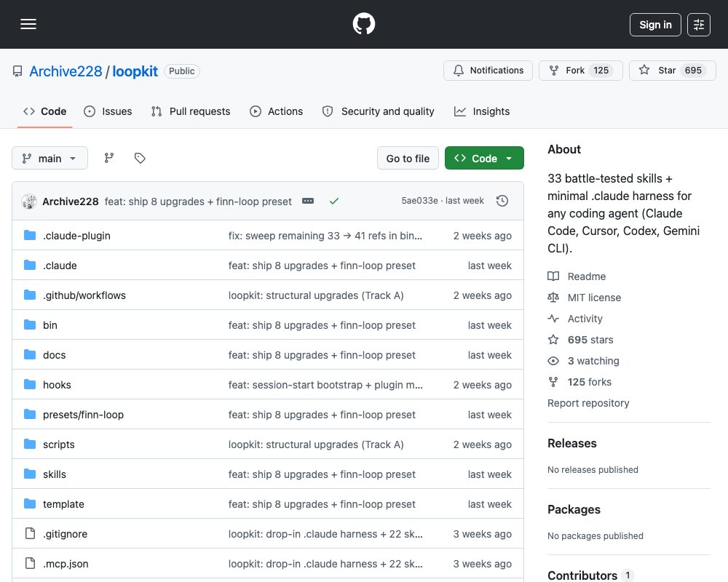Open the .mcp.json file

coord(66,563)
